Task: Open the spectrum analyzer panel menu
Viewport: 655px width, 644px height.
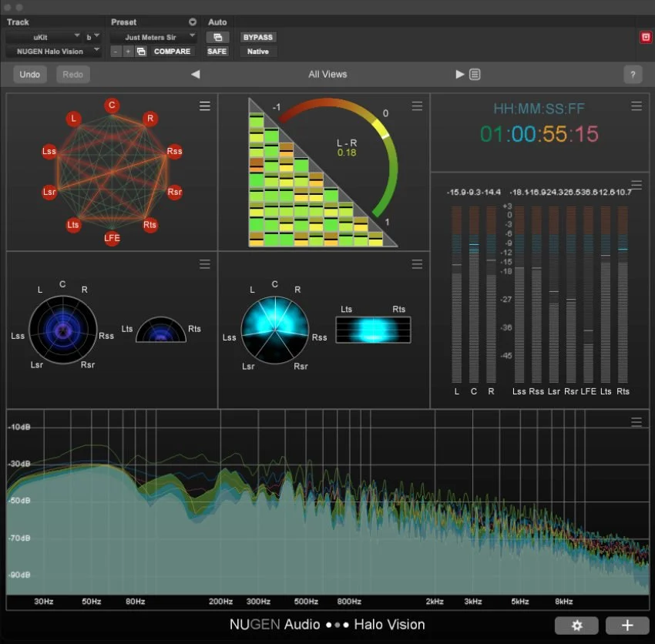Action: [x=637, y=422]
